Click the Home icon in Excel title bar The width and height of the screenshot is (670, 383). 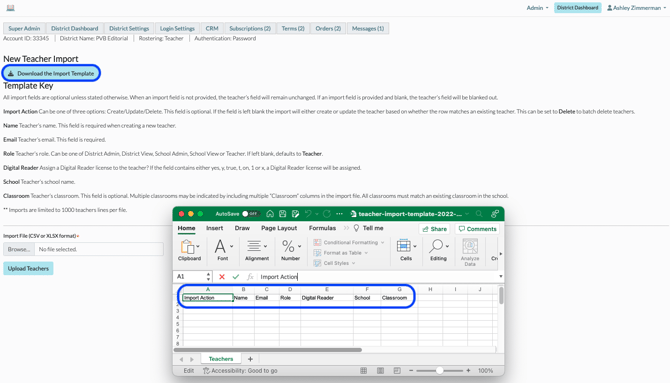coord(270,214)
